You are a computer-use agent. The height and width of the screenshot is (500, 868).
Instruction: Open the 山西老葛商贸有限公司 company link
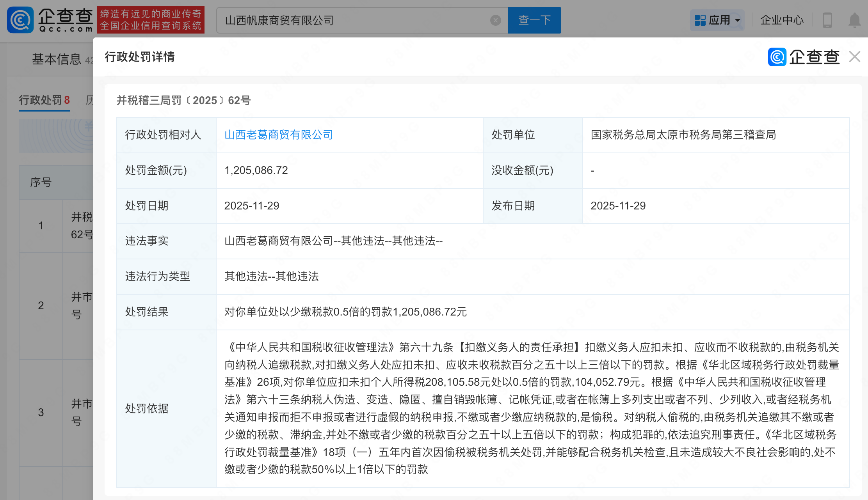click(x=279, y=135)
